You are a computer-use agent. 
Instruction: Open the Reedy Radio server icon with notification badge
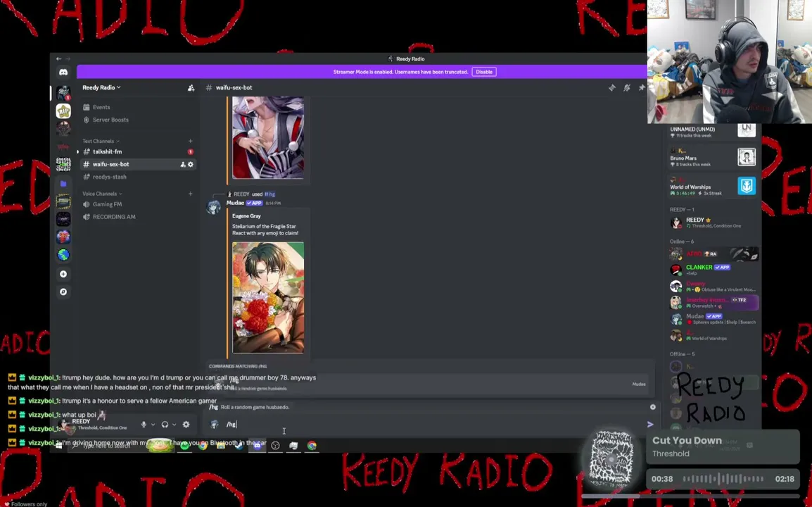(63, 93)
